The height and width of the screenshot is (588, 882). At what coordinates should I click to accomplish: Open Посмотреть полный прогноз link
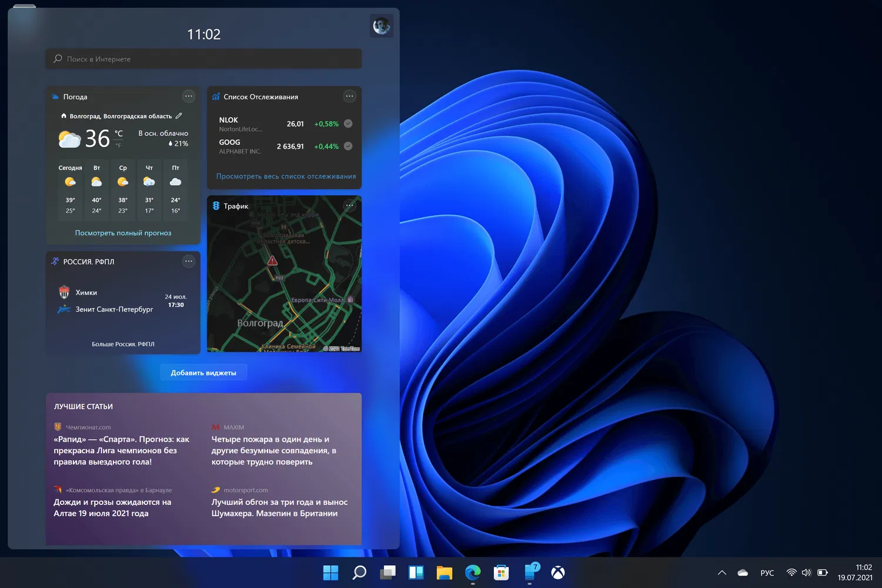click(x=123, y=233)
